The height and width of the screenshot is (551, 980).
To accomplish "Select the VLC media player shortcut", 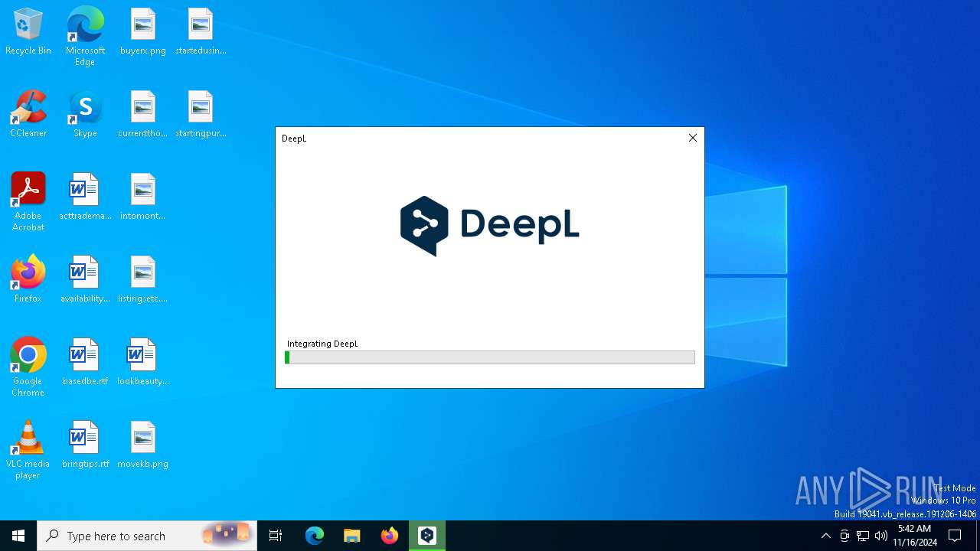I will [28, 450].
